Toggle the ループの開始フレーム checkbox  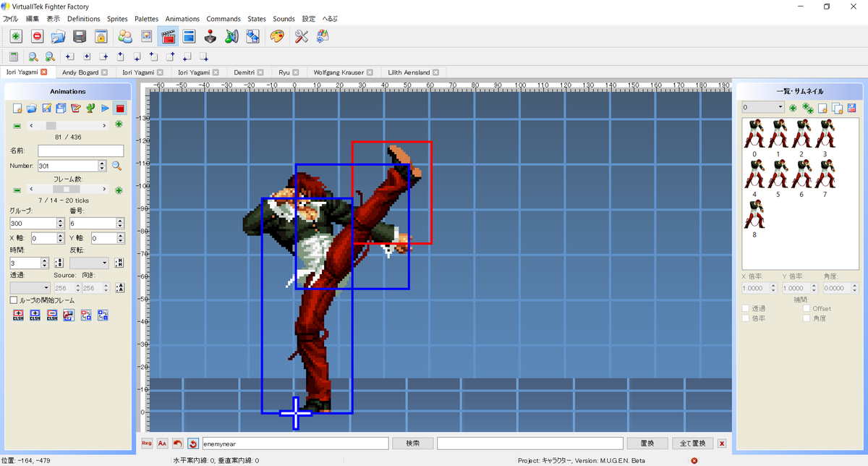14,300
